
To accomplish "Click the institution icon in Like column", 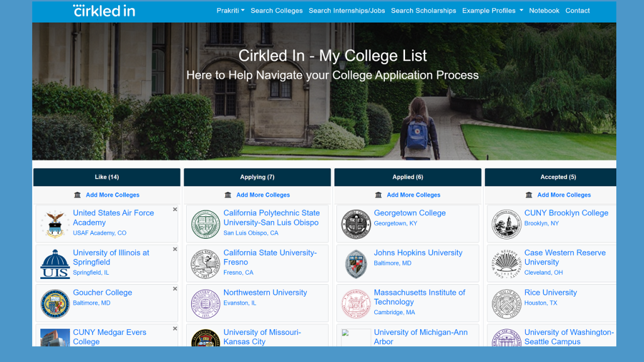I will (x=77, y=195).
